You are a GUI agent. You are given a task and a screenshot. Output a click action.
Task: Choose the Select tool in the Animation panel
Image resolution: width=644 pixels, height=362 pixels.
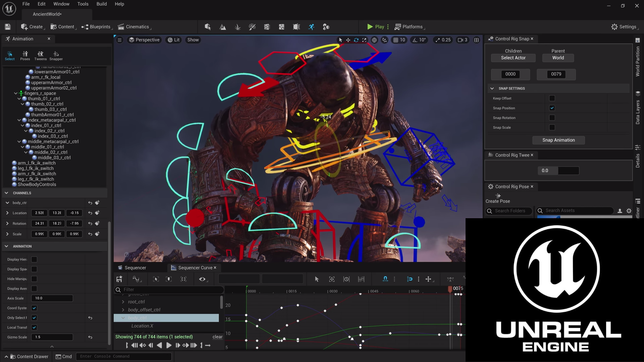pyautogui.click(x=10, y=56)
